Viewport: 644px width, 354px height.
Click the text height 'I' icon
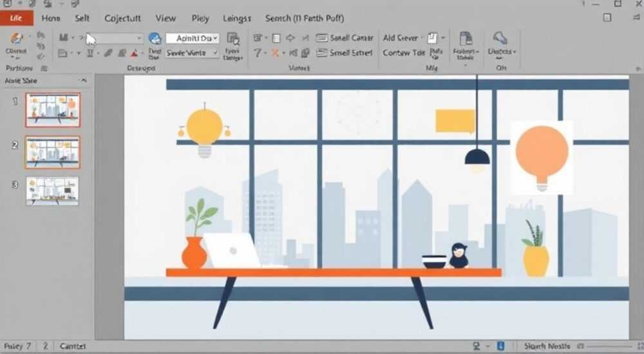90,53
